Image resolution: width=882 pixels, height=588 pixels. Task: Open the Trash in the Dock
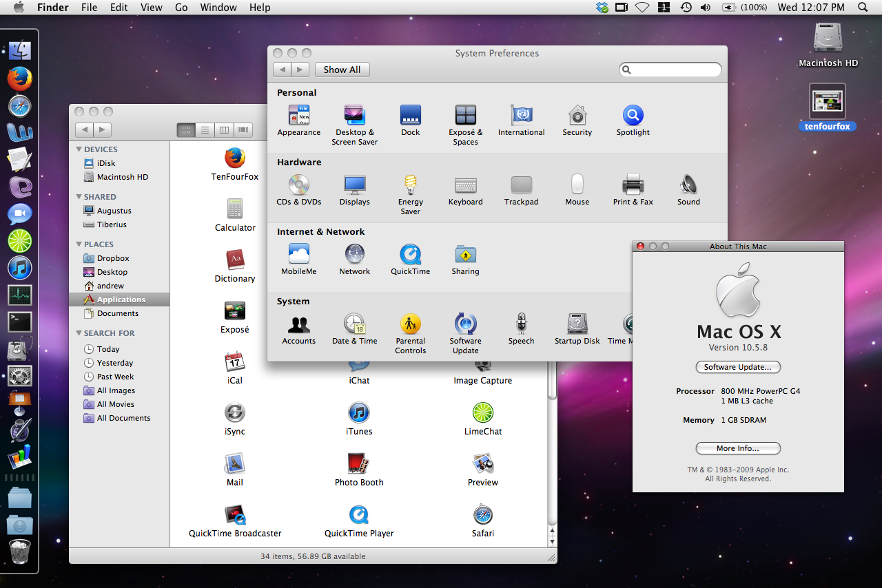coord(20,552)
